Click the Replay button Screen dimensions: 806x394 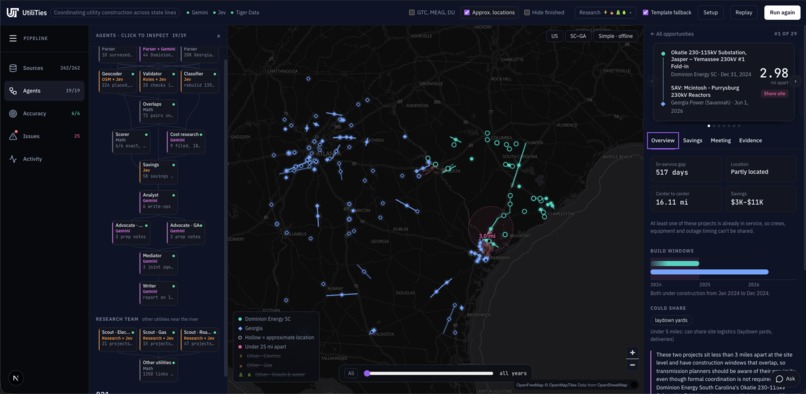pyautogui.click(x=743, y=12)
